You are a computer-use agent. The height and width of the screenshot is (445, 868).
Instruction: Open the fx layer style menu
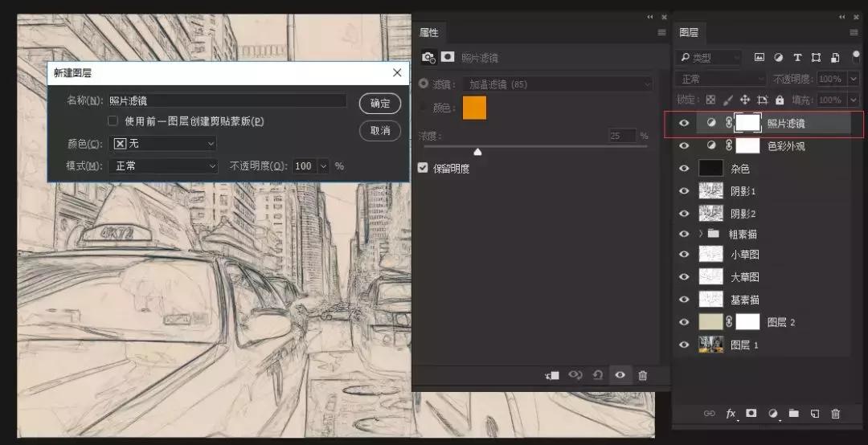pos(731,414)
